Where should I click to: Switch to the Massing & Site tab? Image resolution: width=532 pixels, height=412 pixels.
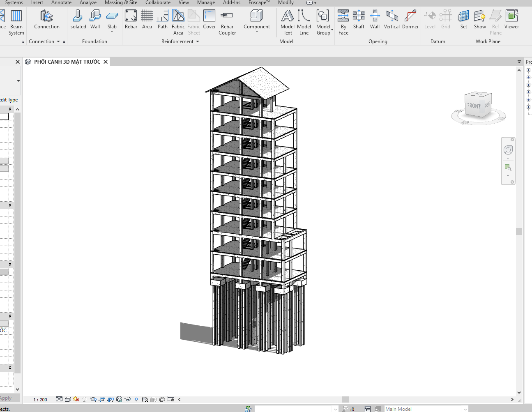121,2
